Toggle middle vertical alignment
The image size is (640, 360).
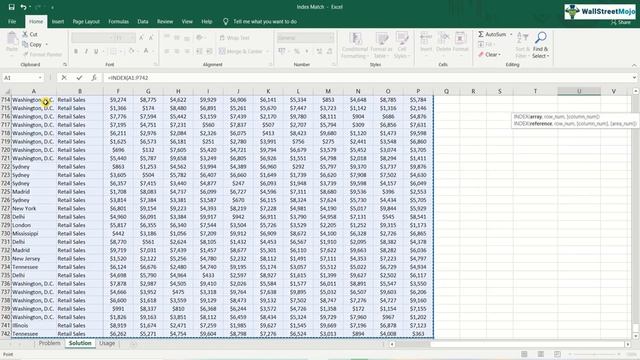(177, 38)
